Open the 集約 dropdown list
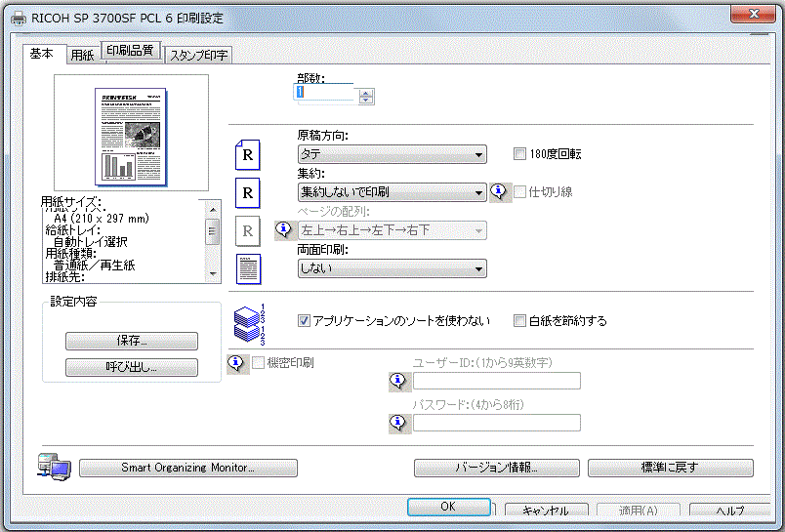 click(x=392, y=192)
